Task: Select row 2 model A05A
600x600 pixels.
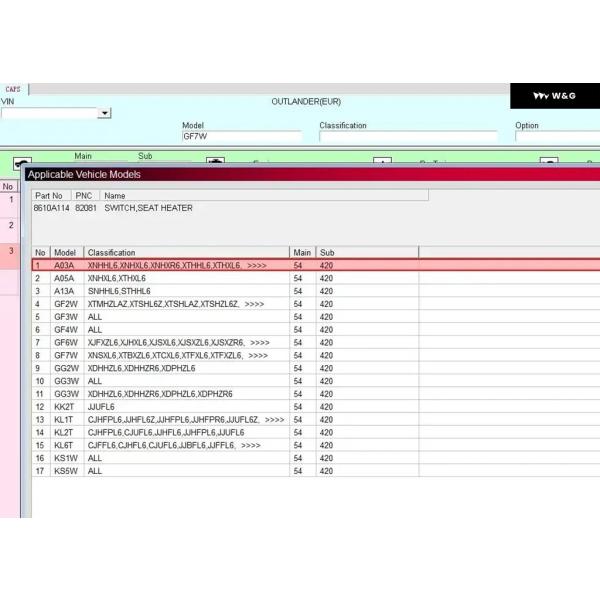Action: coord(64,278)
